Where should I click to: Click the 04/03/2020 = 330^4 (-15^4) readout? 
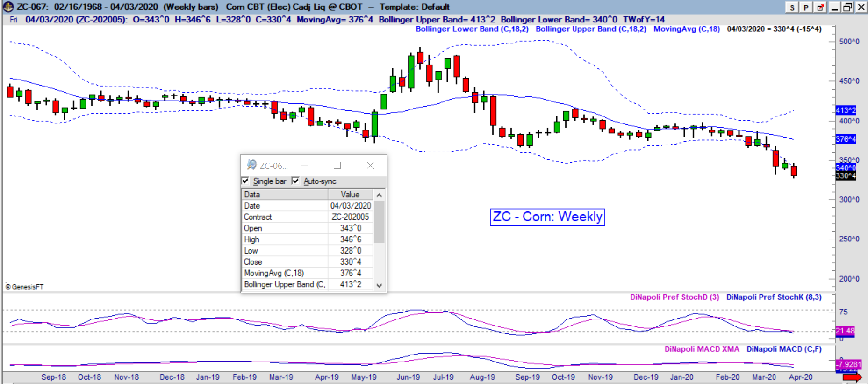pos(774,29)
